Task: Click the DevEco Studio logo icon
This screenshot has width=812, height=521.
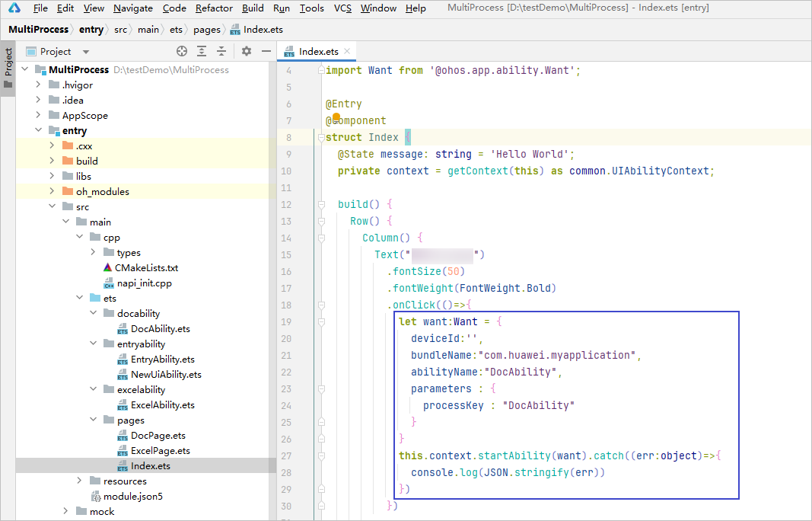Action: [14, 8]
